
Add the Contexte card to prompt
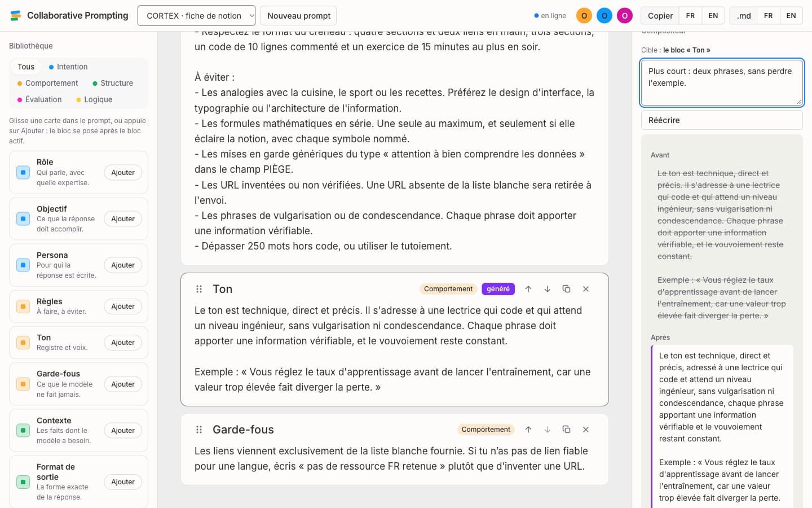pos(123,431)
